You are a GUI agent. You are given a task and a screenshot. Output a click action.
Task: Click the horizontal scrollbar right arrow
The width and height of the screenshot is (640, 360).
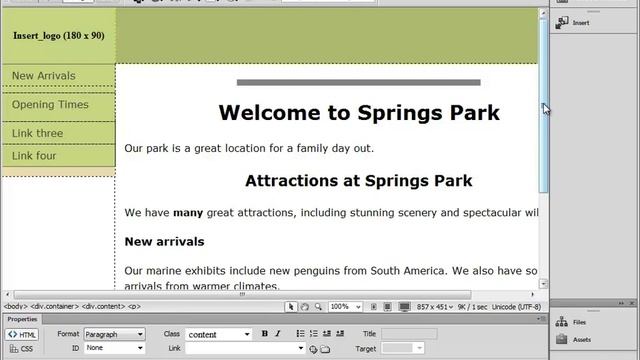(x=532, y=294)
